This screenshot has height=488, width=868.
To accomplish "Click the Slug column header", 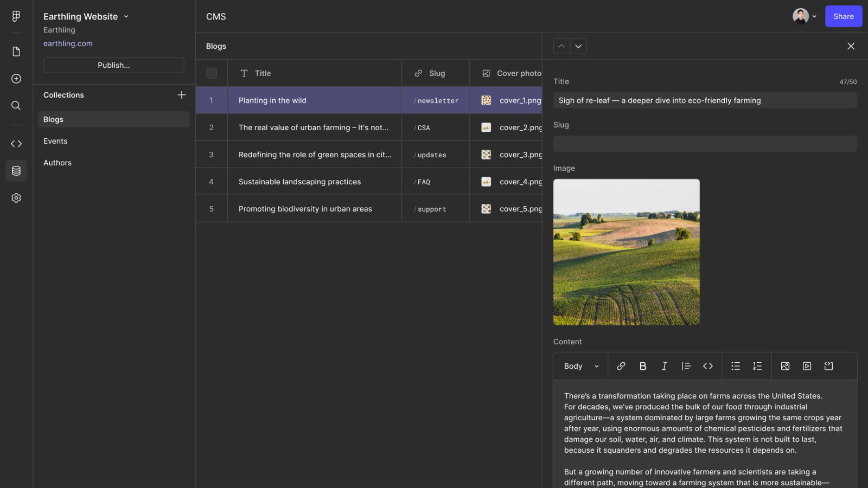I will point(436,73).
